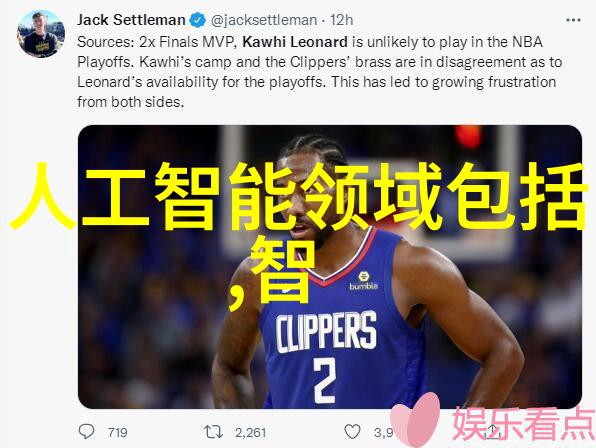Viewport: 596px width, 448px height.
Task: Click the retweet arrows icon
Action: point(213,432)
